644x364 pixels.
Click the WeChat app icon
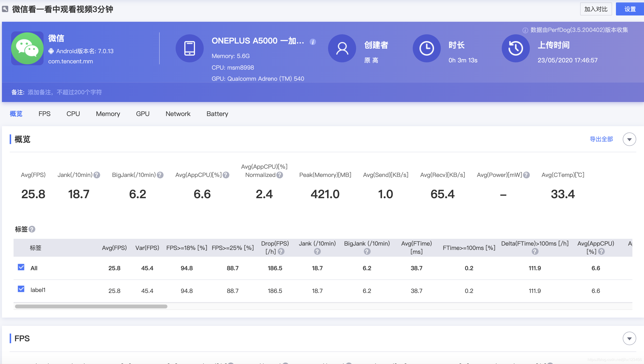pyautogui.click(x=27, y=48)
